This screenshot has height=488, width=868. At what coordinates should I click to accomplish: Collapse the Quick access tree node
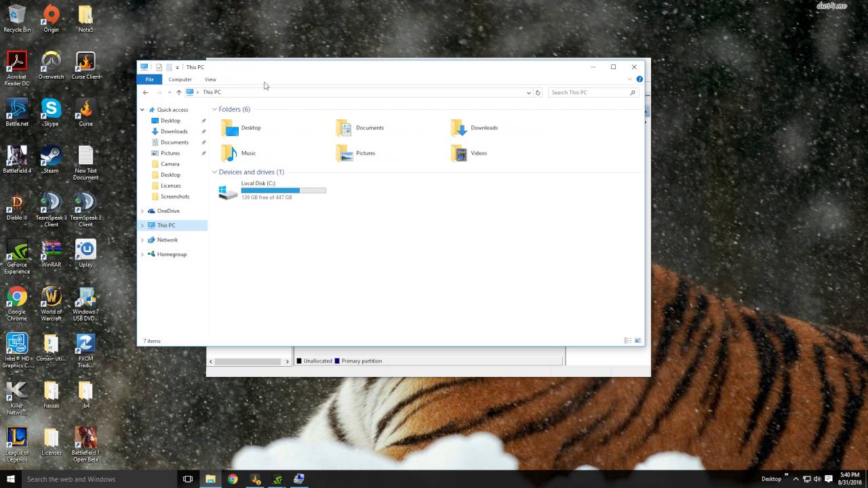coord(142,110)
